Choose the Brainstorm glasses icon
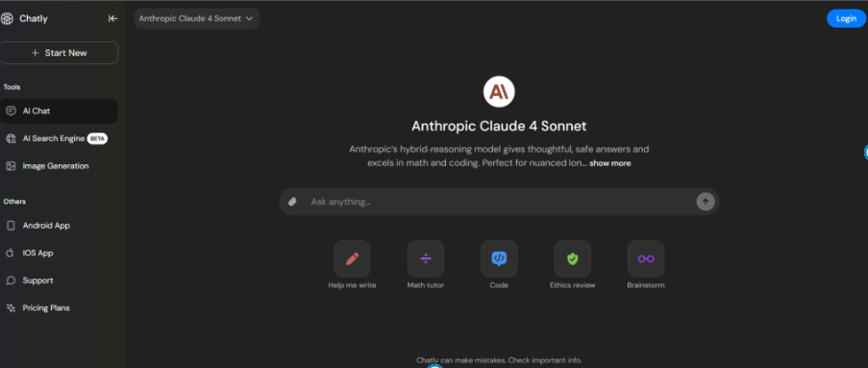Image resolution: width=868 pixels, height=368 pixels. click(x=646, y=258)
